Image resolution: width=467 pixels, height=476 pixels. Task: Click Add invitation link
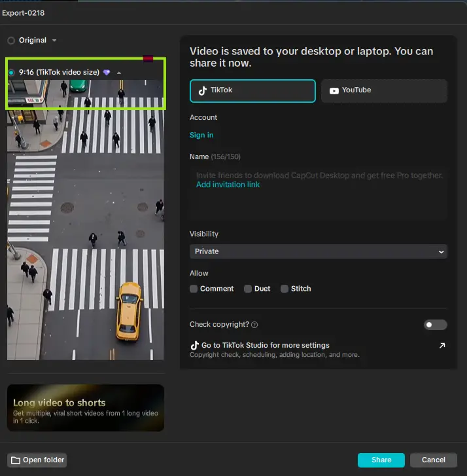click(x=228, y=185)
